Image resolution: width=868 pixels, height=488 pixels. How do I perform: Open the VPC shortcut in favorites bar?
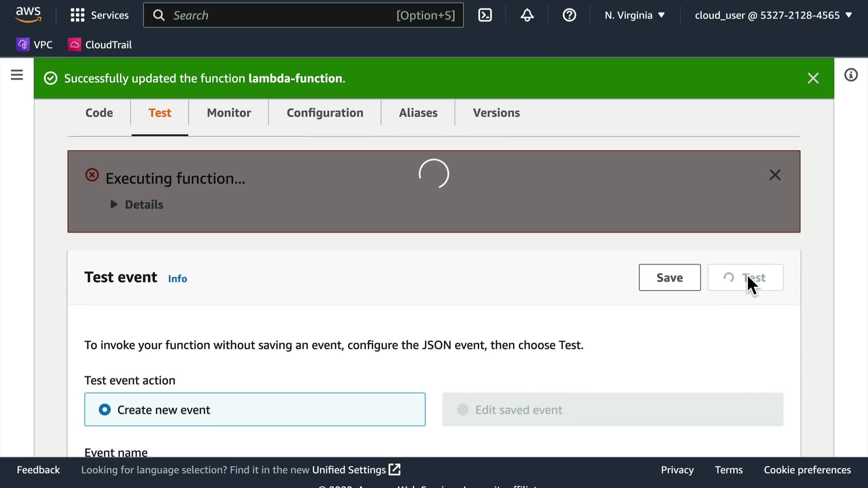(35, 45)
